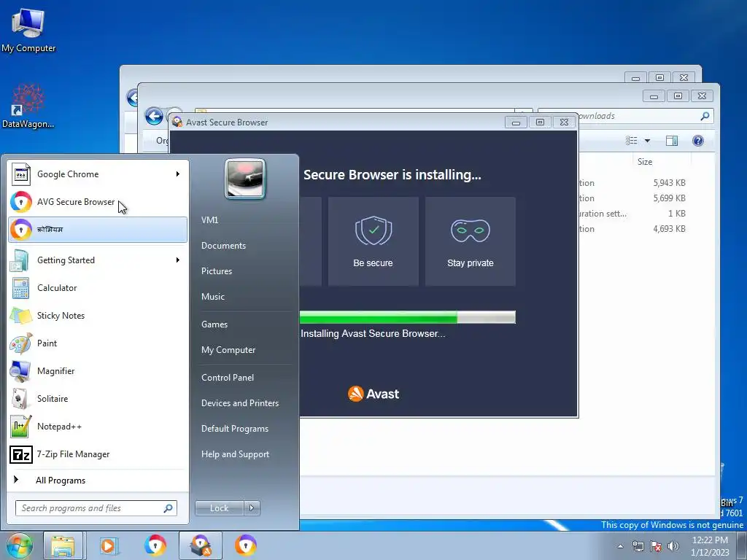This screenshot has height=560, width=747.
Task: Open Sticky Notes
Action: point(98,315)
